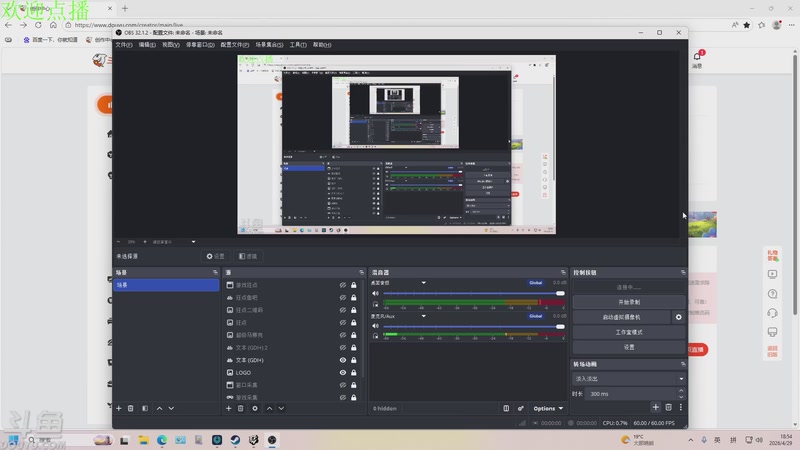Image resolution: width=800 pixels, height=450 pixels.
Task: Click the source filters button above Scenes
Action: point(248,256)
